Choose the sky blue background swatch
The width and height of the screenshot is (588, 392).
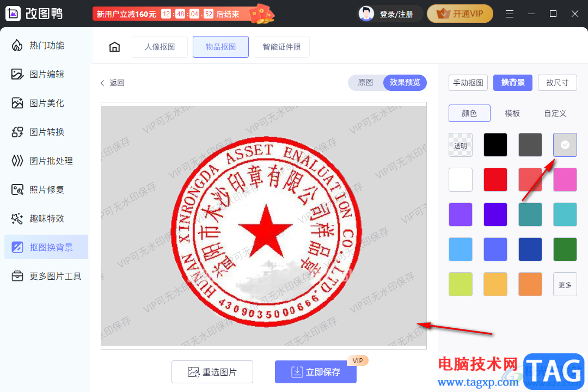tap(461, 249)
